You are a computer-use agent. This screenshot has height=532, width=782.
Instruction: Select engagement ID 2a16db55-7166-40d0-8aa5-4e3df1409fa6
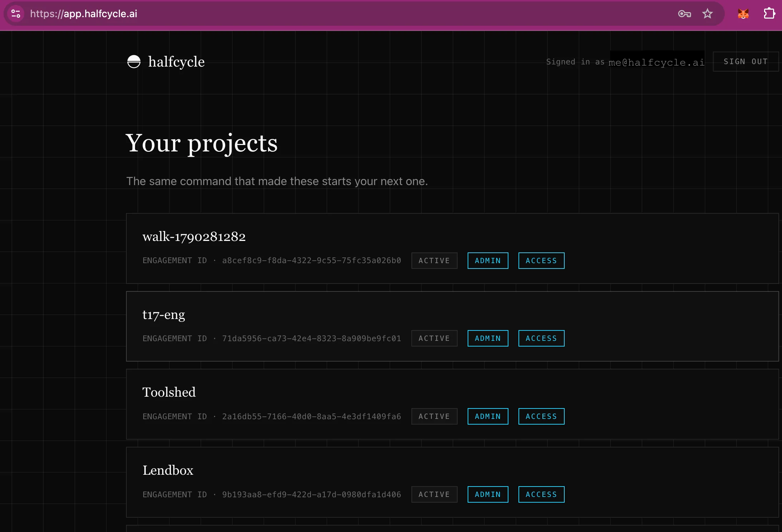tap(312, 416)
